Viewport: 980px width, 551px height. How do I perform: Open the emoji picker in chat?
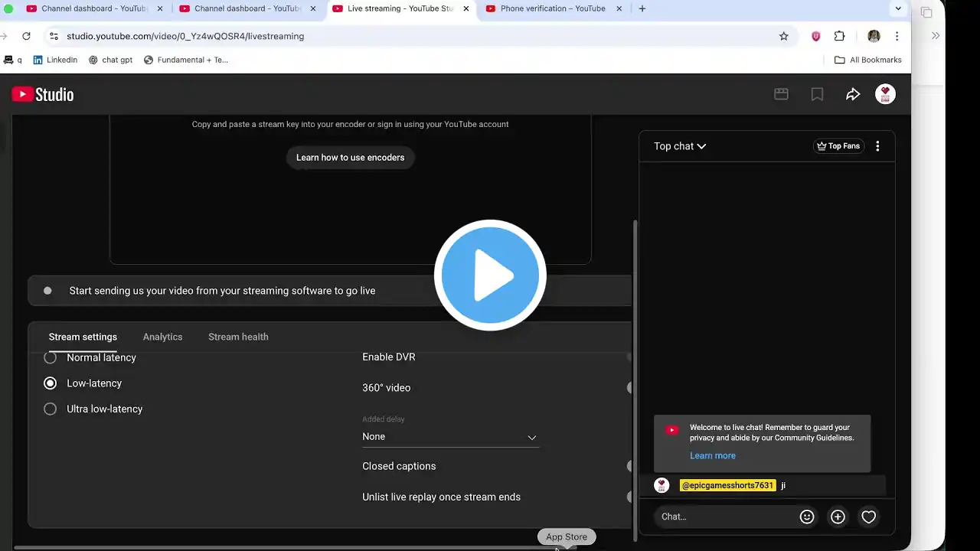pos(806,517)
